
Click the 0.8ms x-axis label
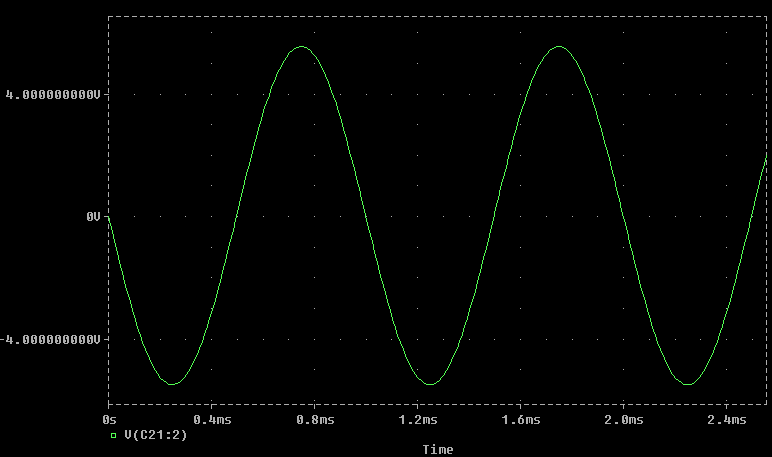tap(315, 420)
